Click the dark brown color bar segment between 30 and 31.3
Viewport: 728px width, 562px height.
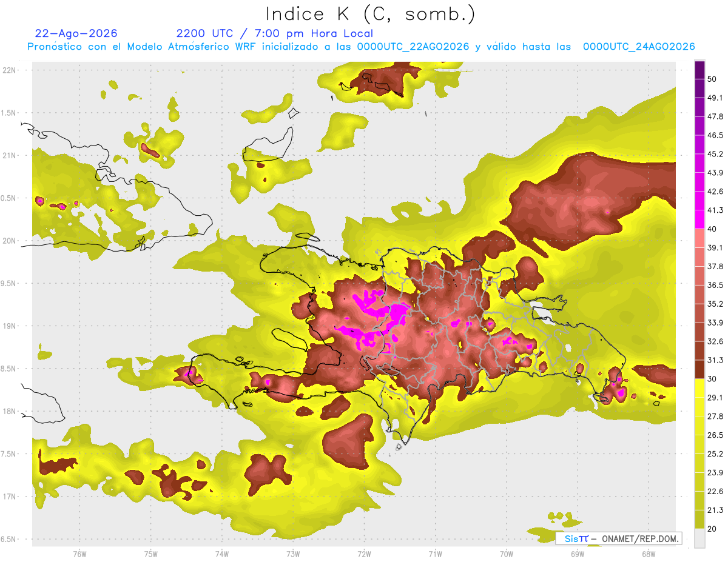tap(699, 369)
